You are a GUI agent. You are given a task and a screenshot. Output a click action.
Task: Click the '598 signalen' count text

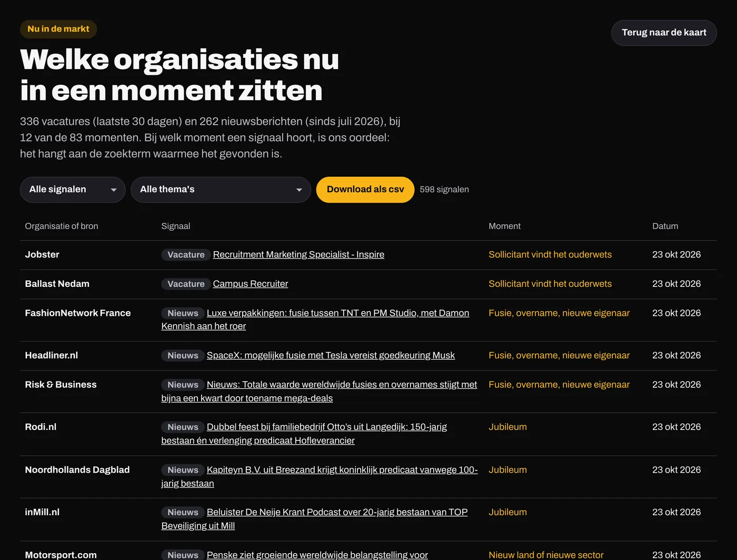(444, 189)
